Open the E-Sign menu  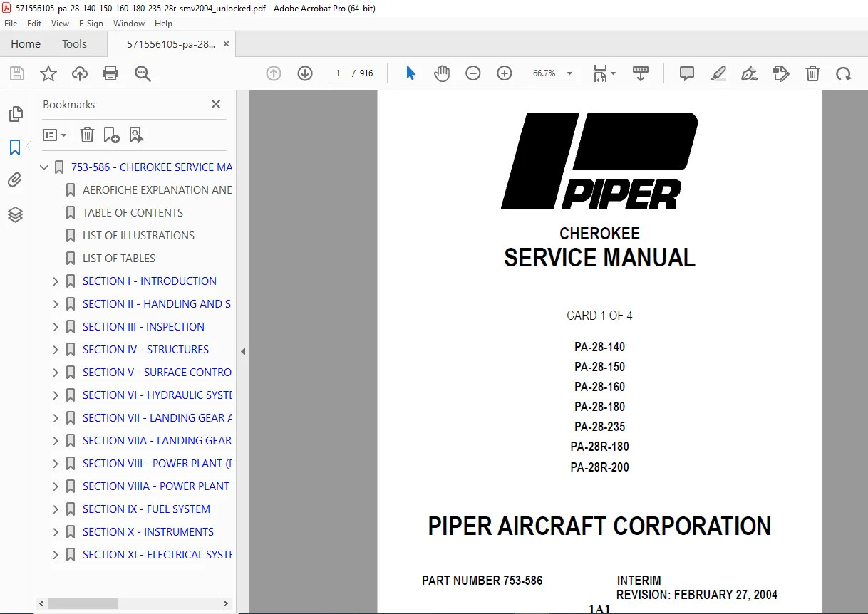[x=91, y=24]
